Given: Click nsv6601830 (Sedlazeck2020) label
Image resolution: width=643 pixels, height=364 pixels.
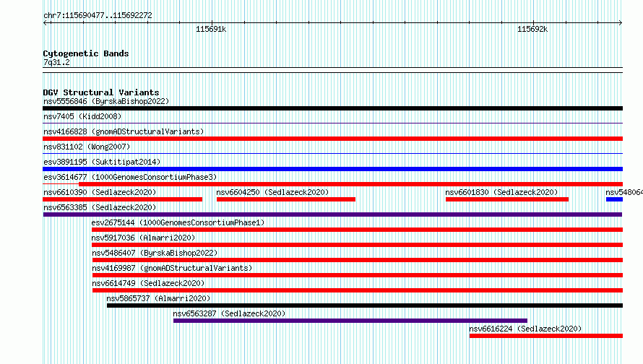Looking at the screenshot, I should coord(501,192).
